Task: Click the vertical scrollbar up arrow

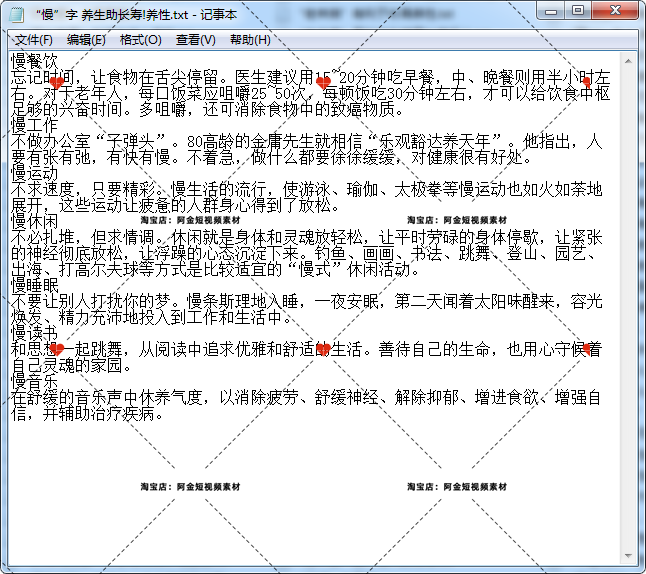Action: [x=630, y=60]
